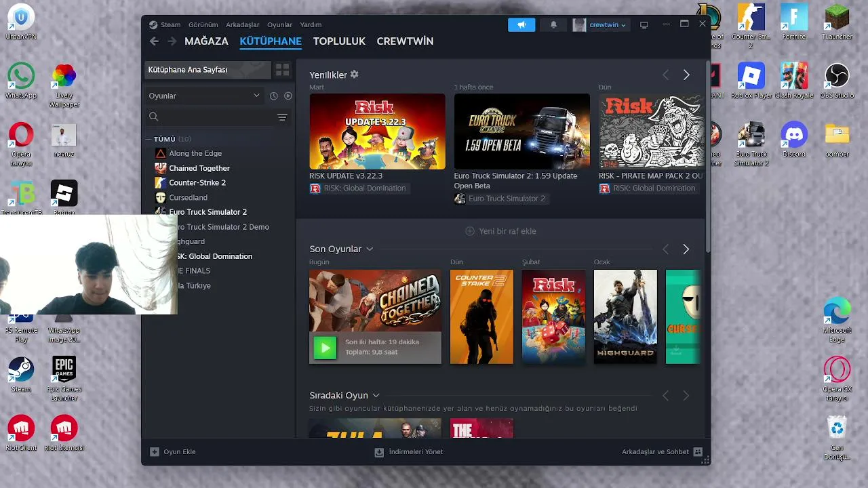868x488 pixels.
Task: Open the Arkadaşlar menu
Action: click(x=243, y=25)
